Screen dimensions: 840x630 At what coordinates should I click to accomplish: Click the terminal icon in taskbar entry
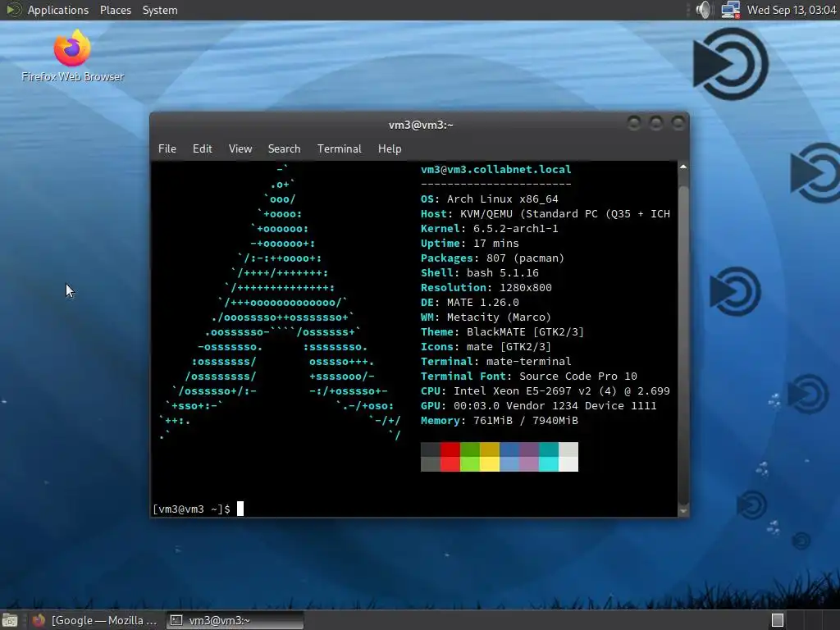(x=176, y=620)
